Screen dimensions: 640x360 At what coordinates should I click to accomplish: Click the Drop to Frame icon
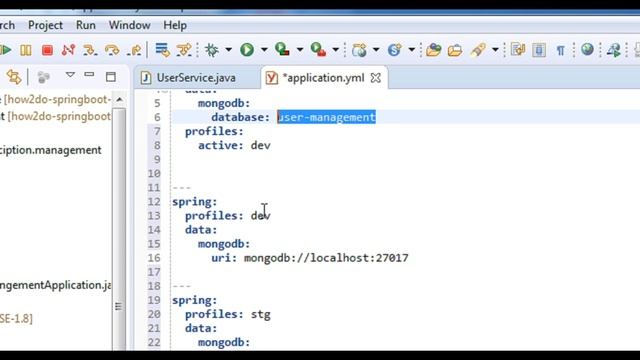(x=162, y=50)
